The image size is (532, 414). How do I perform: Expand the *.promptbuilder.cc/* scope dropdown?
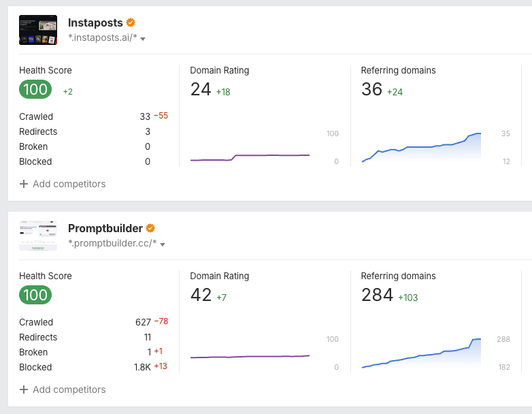(x=163, y=244)
